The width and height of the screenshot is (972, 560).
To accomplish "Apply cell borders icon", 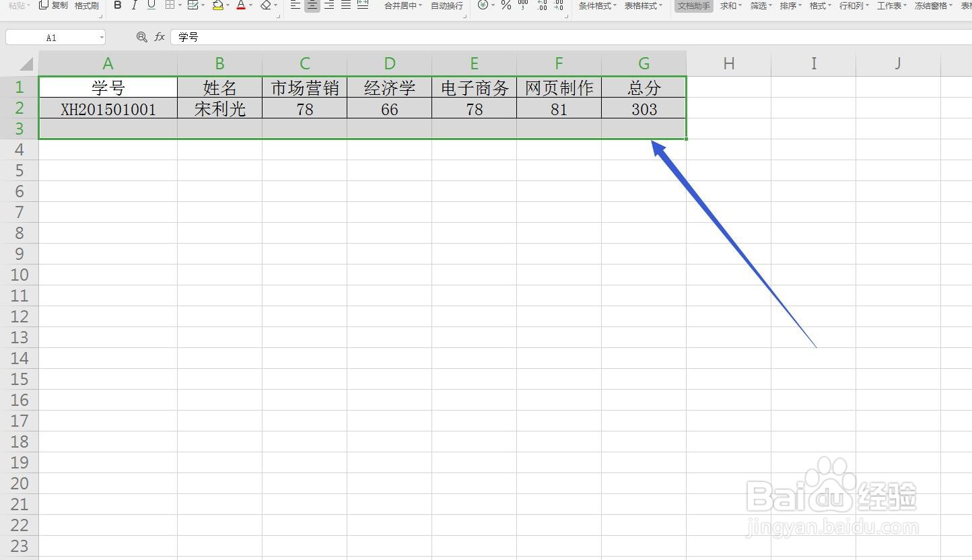I will [170, 5].
